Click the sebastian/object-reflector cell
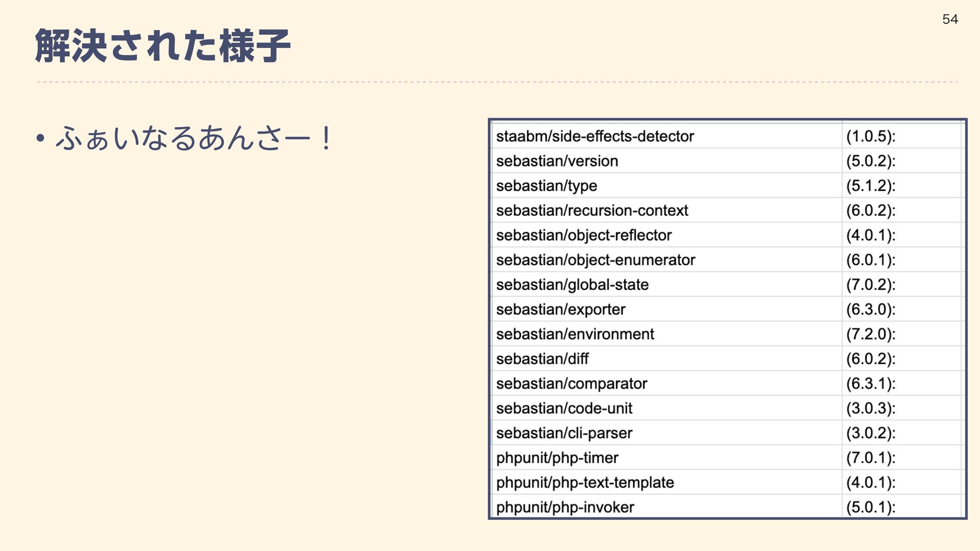Viewport: 980px width, 551px height. (584, 235)
